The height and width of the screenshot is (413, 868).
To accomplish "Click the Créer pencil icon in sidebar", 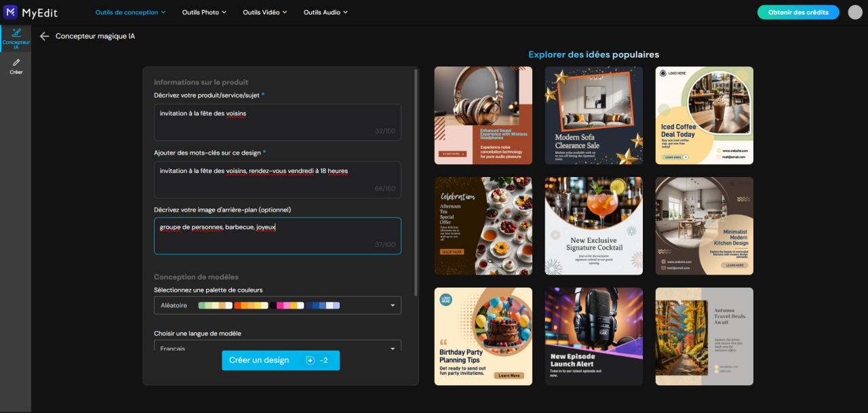I will tap(16, 64).
